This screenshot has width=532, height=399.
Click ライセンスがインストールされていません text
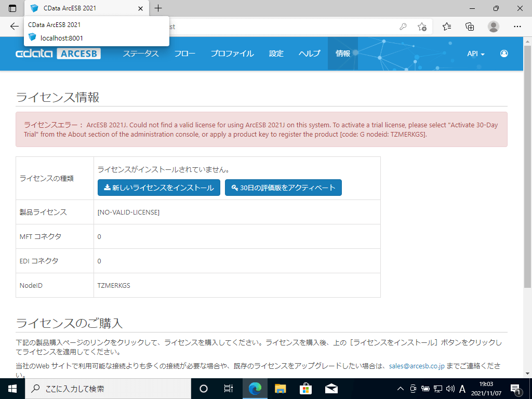(164, 170)
